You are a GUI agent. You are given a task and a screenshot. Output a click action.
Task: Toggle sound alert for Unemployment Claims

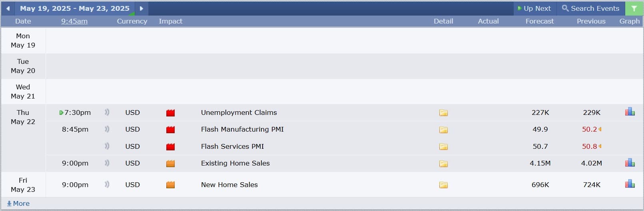point(107,112)
